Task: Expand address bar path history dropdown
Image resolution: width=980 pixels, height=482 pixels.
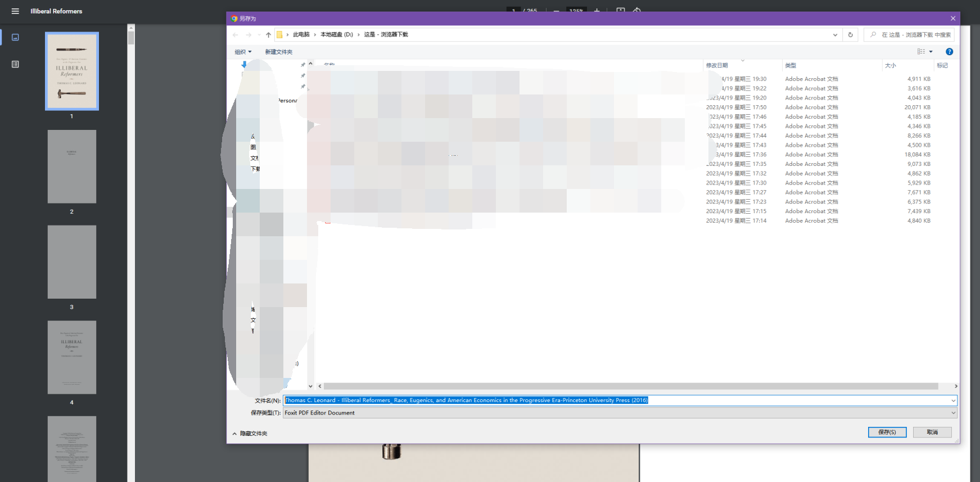Action: [x=835, y=35]
